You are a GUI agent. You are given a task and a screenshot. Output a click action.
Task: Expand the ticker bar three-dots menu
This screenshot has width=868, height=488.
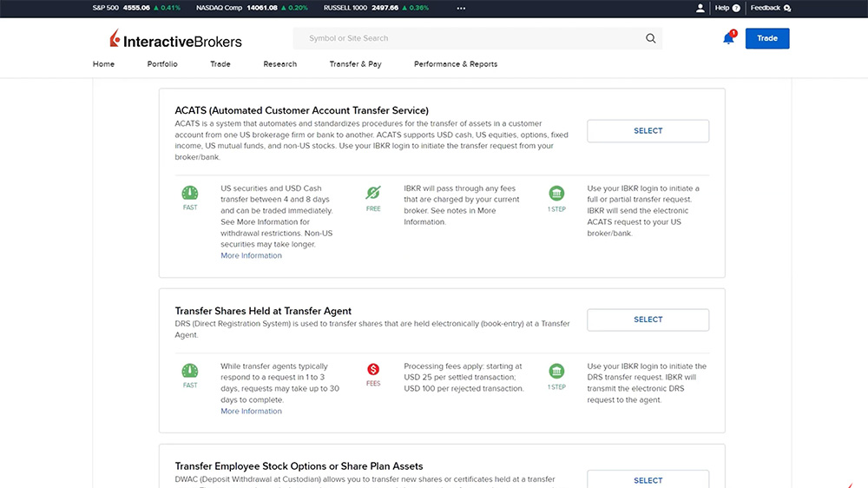(461, 8)
